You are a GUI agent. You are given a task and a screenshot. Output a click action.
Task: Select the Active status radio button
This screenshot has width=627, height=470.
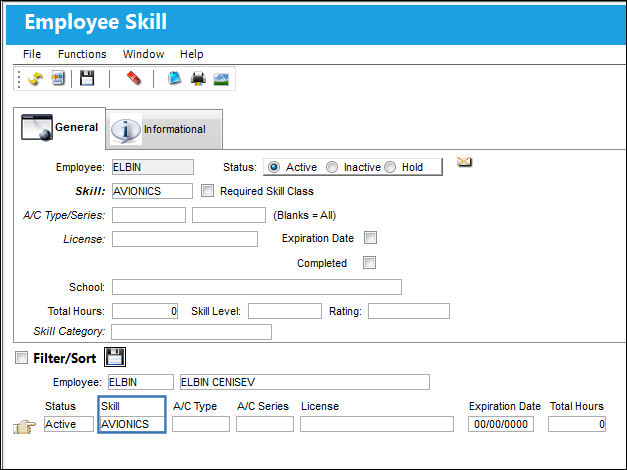tap(274, 167)
